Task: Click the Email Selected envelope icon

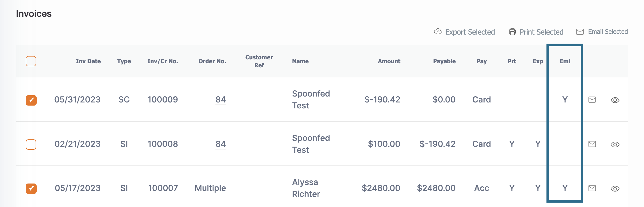Action: 580,31
